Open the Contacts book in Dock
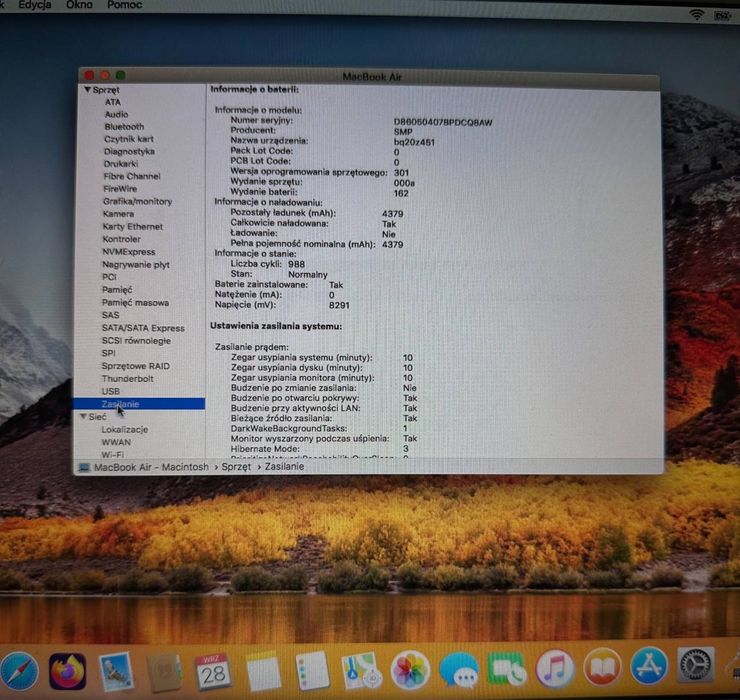The image size is (740, 700). [165, 672]
